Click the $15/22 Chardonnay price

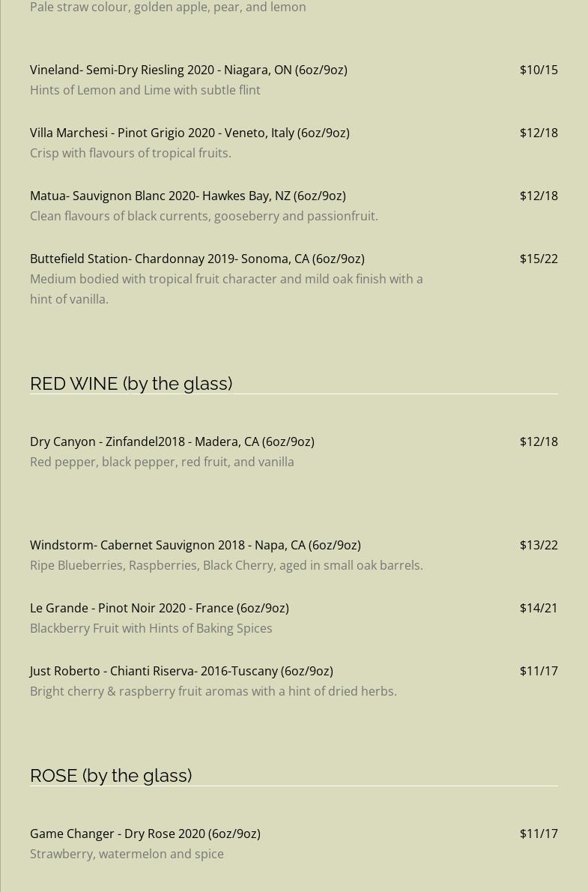pyautogui.click(x=539, y=259)
